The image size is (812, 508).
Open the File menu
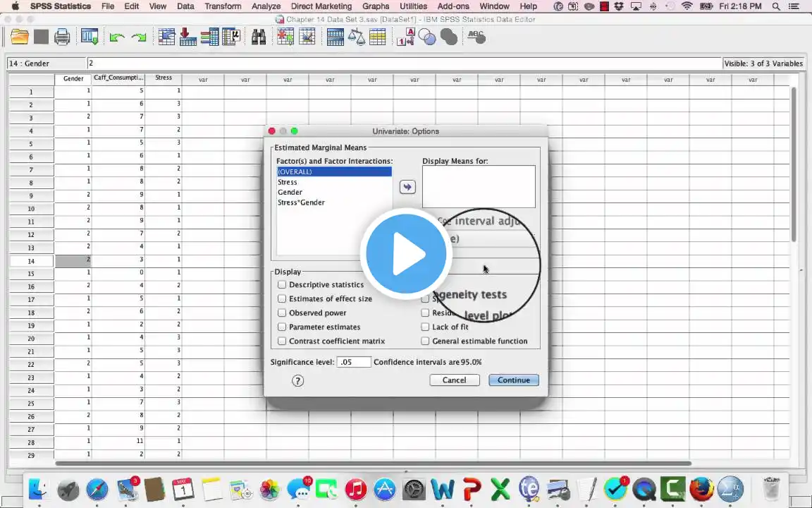point(108,6)
